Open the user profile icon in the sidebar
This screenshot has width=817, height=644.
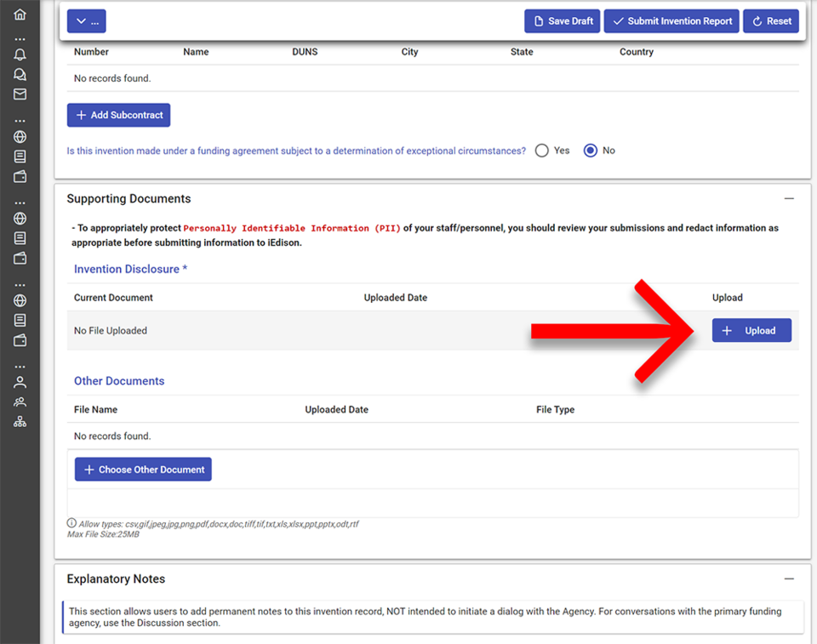point(20,382)
